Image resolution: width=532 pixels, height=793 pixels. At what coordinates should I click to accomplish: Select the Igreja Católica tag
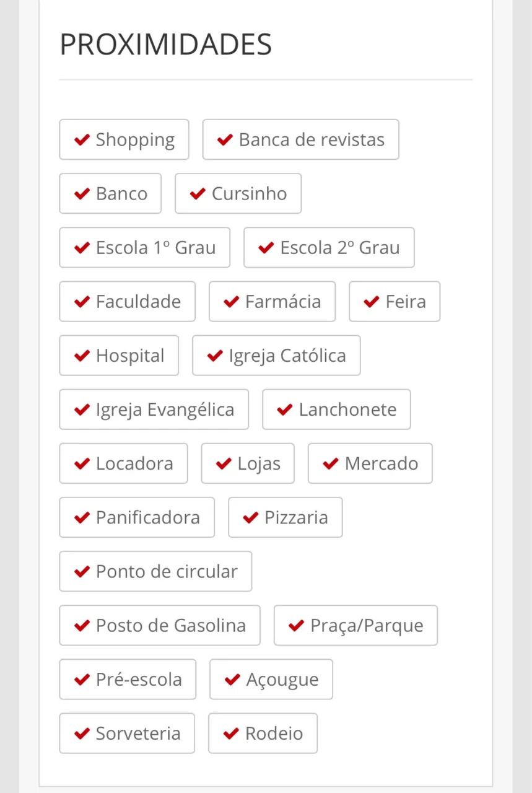tap(276, 356)
